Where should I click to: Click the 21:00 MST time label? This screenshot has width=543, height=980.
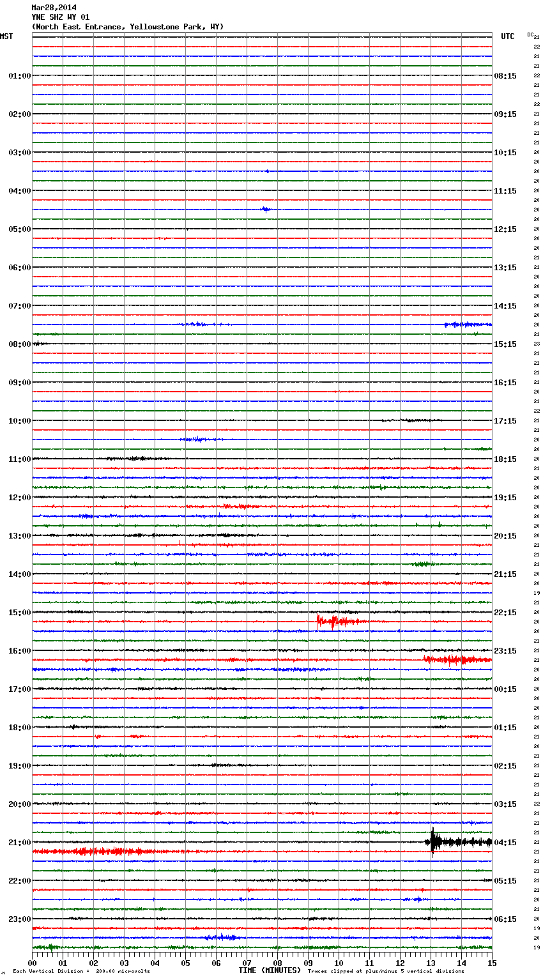[x=20, y=843]
